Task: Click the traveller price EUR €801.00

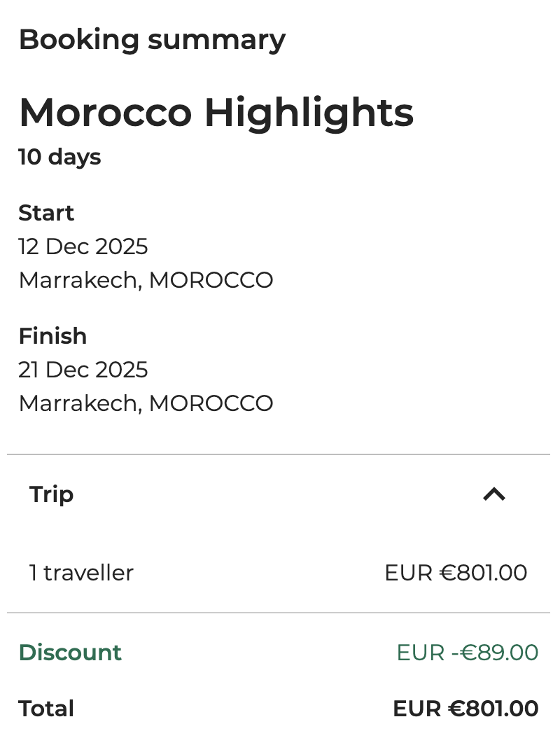Action: click(x=456, y=573)
